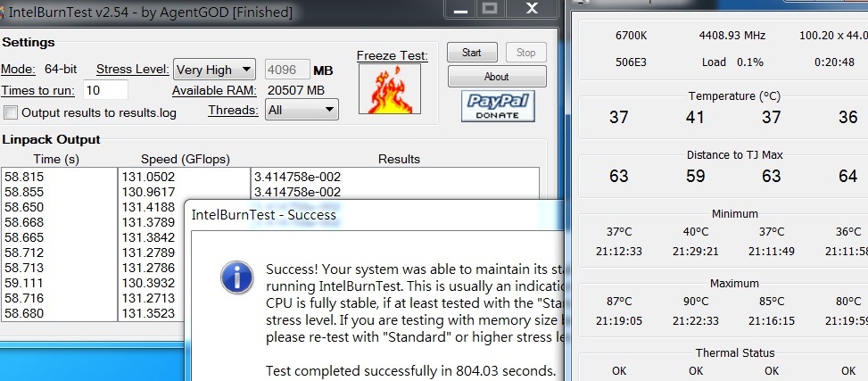Close the IntelBurnTest window
The height and width of the screenshot is (381, 868).
(x=532, y=8)
